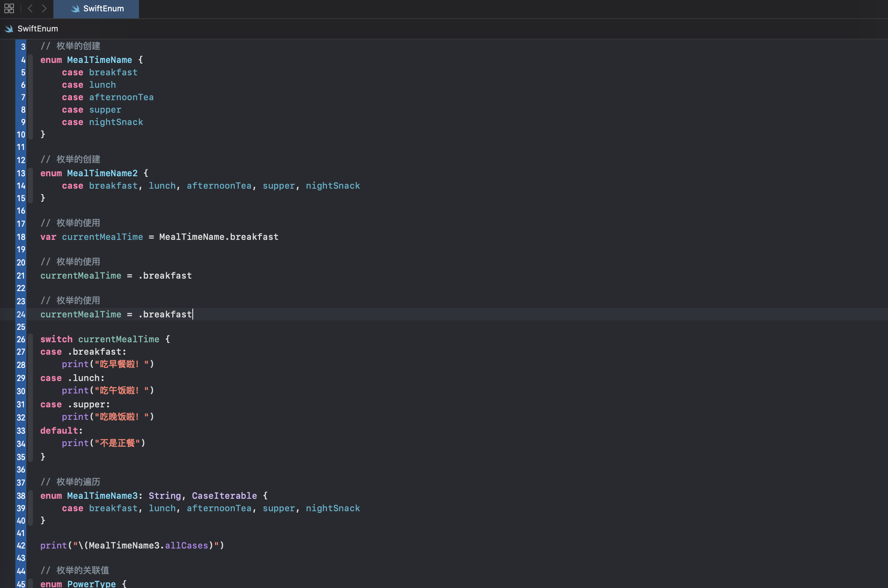Click the default keyword in the switch
Image resolution: width=888 pixels, height=588 pixels.
click(x=59, y=430)
